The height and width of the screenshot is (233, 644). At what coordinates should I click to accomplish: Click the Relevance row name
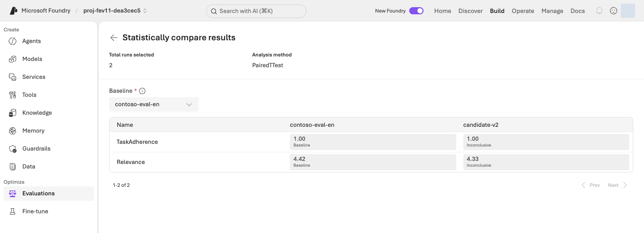[x=131, y=162]
